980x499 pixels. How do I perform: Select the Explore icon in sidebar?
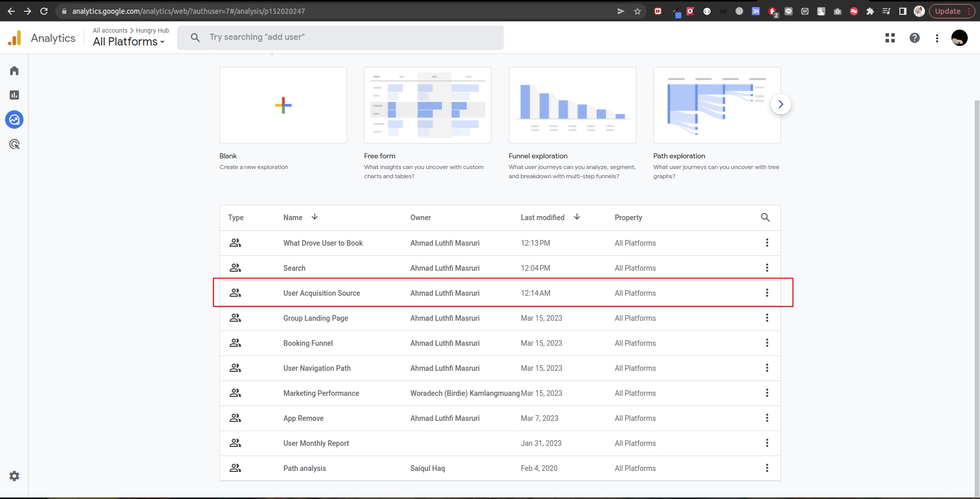pos(14,120)
